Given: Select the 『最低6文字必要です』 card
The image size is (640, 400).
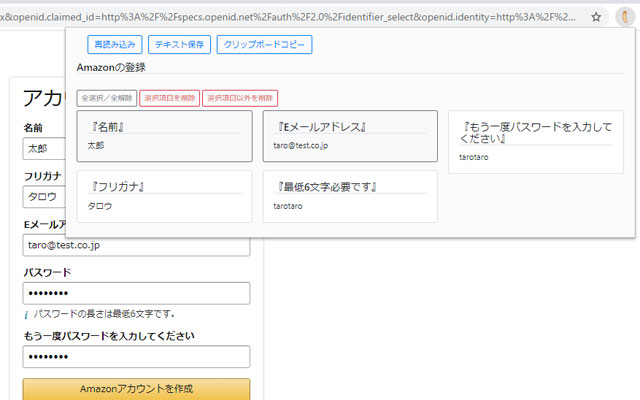Looking at the screenshot, I should click(x=350, y=196).
